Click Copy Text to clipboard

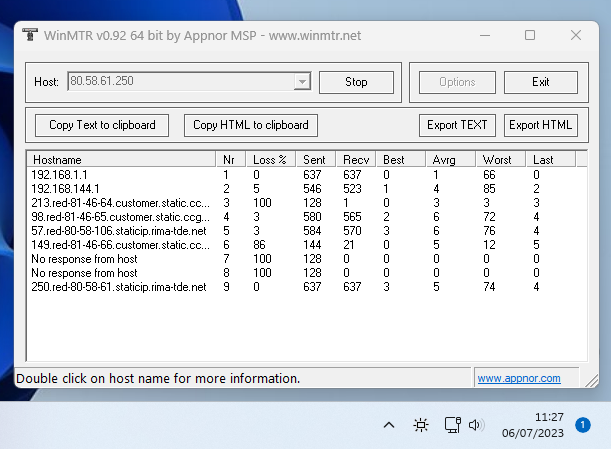click(102, 125)
